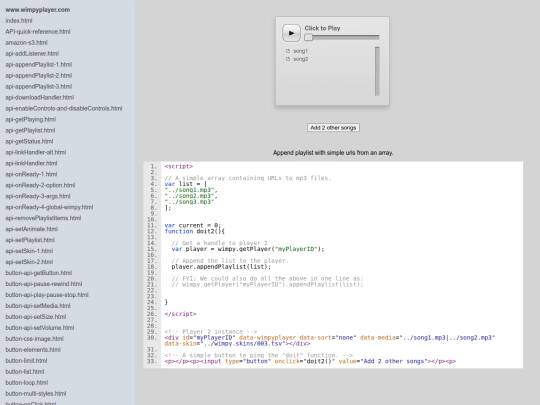Click the seek slider handle in the player

pos(309,37)
